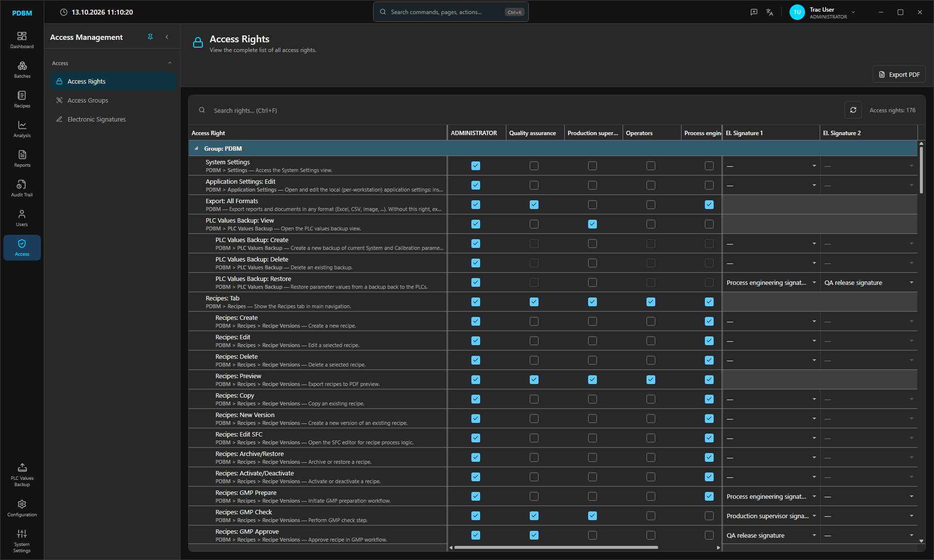The width and height of the screenshot is (934, 560).
Task: Sort by the ADMINISTRATOR column header
Action: click(x=476, y=133)
